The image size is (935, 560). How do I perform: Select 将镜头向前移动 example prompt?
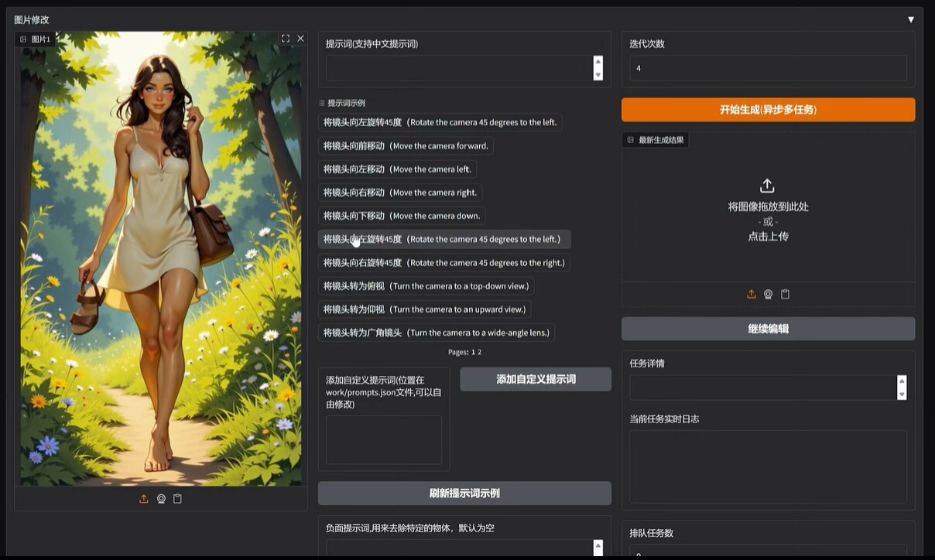pyautogui.click(x=406, y=145)
